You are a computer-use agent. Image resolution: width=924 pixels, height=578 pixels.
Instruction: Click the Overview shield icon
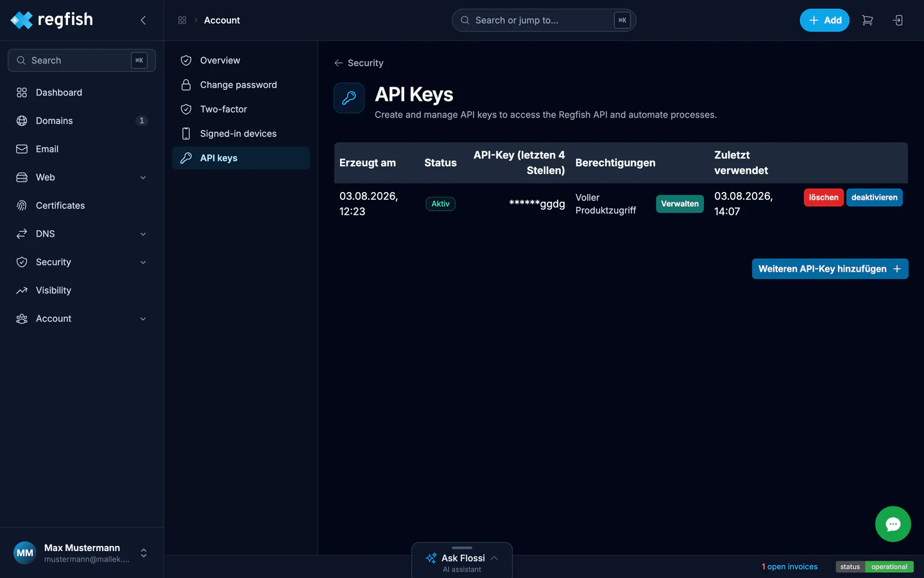tap(186, 60)
